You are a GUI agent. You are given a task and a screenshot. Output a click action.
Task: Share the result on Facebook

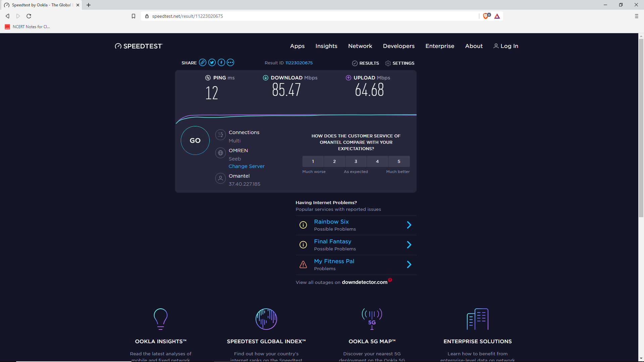(x=221, y=62)
